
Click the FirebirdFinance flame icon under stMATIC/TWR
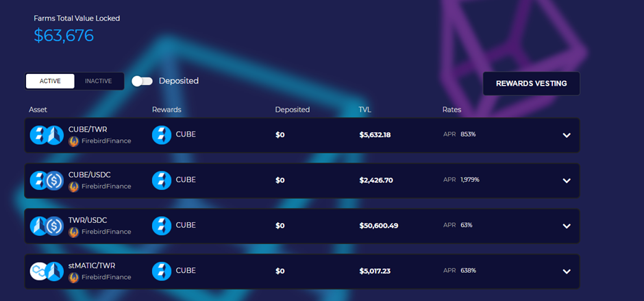pos(73,278)
